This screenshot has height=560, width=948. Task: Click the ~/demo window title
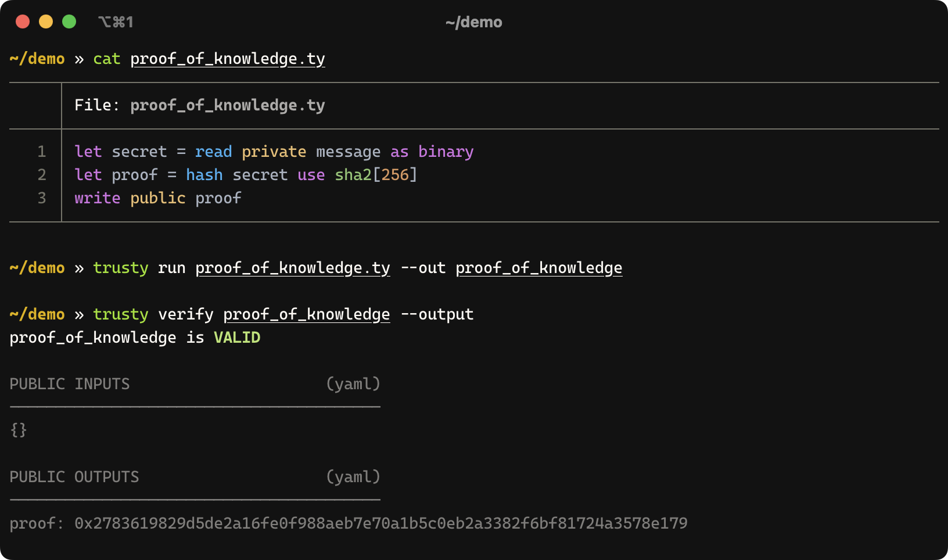click(x=474, y=22)
